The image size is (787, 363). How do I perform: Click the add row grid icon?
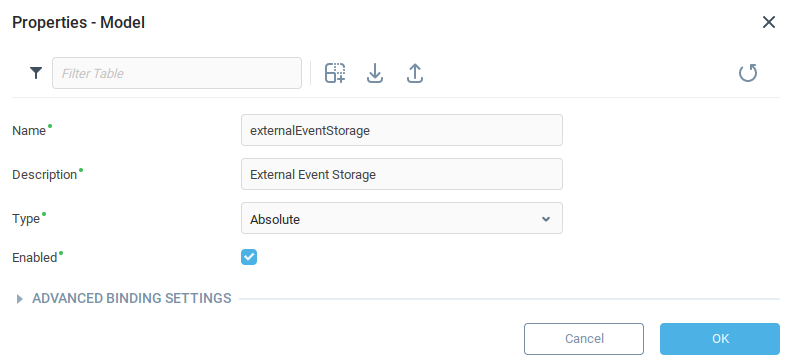[335, 73]
